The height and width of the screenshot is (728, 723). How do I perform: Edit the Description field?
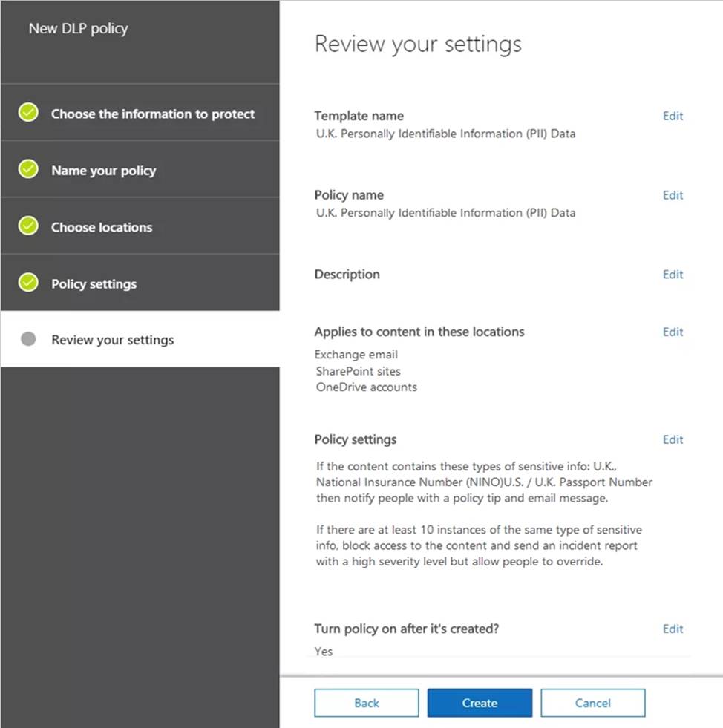pyautogui.click(x=673, y=275)
